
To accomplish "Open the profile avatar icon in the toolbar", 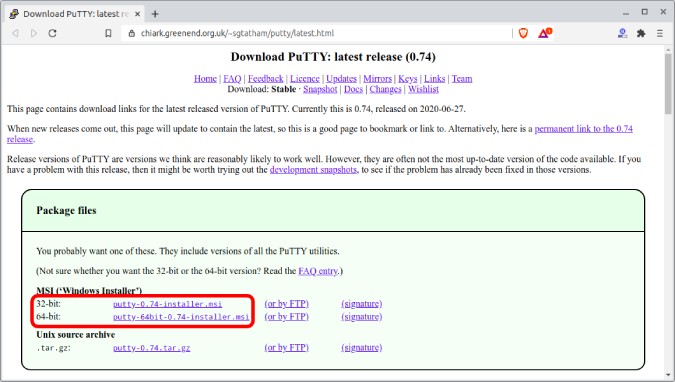I will (x=622, y=33).
